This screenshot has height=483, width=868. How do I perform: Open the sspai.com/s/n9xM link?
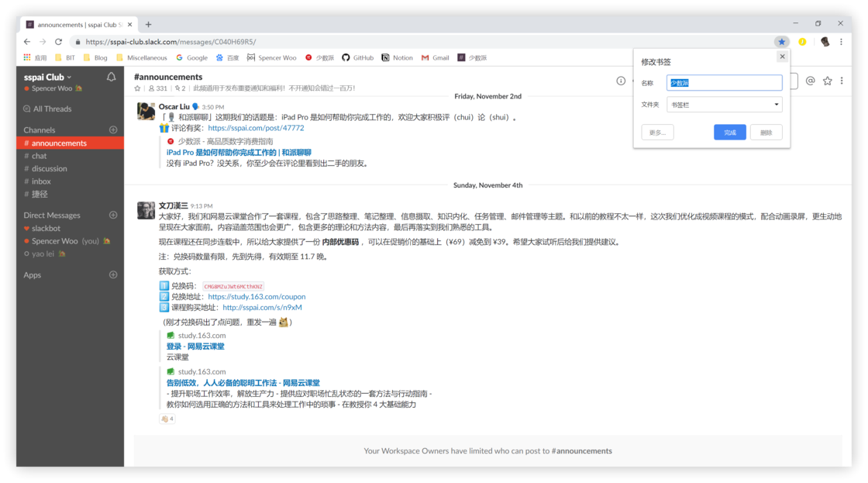click(x=263, y=308)
